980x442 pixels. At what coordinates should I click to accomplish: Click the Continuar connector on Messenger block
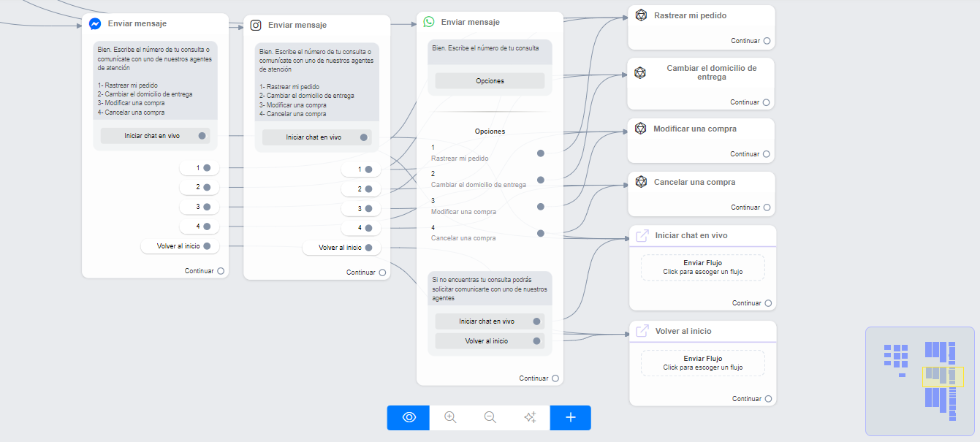tap(221, 271)
